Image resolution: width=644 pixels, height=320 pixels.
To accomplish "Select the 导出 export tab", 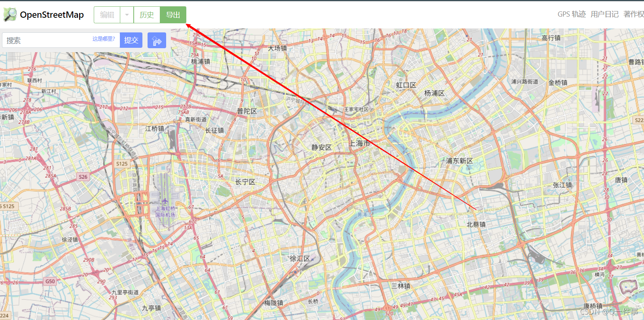I will (x=173, y=15).
